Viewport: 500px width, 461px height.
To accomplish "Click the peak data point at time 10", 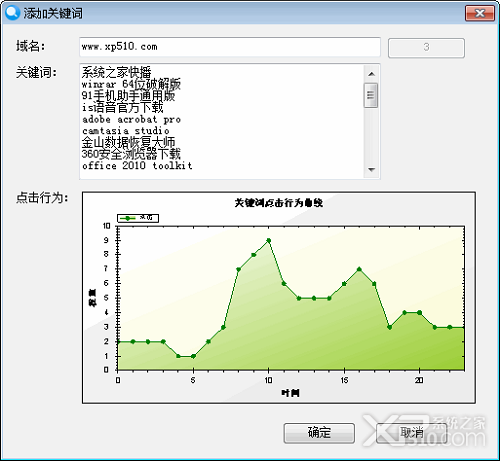I will [269, 240].
